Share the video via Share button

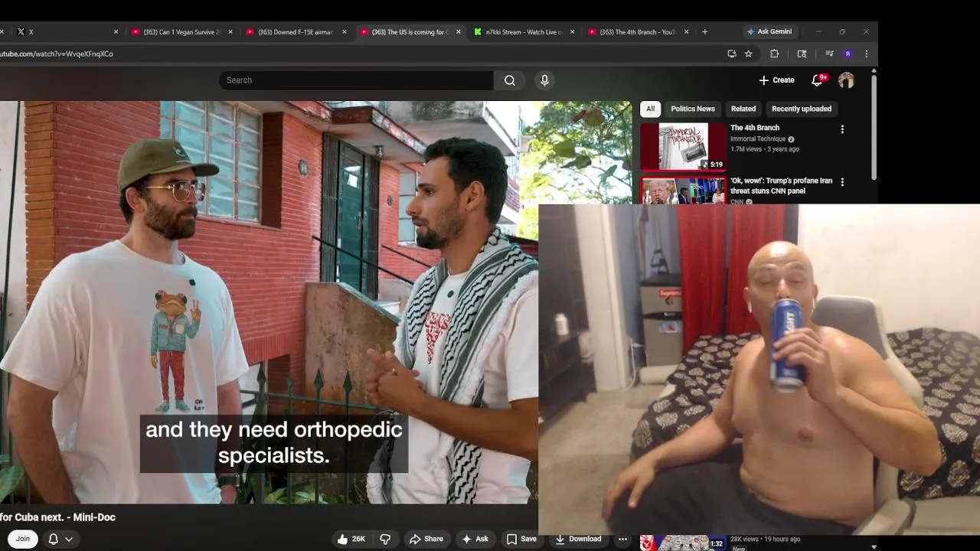[426, 539]
